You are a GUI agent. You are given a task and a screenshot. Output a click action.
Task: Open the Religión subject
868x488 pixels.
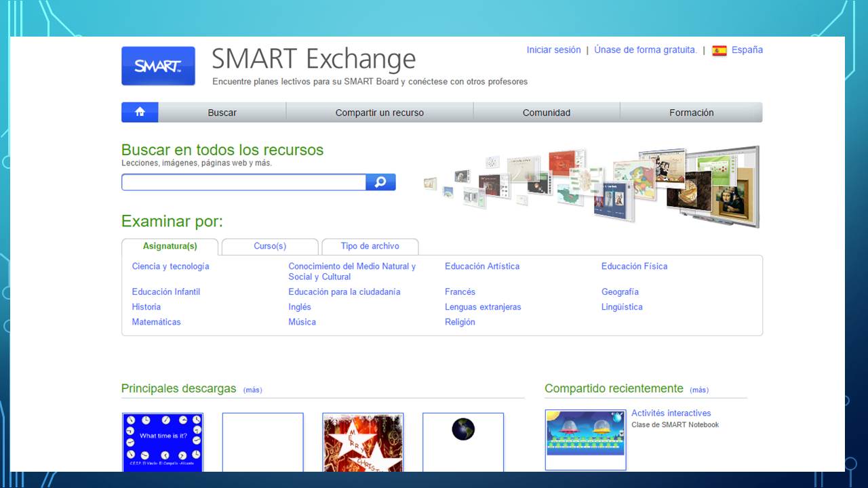(460, 322)
